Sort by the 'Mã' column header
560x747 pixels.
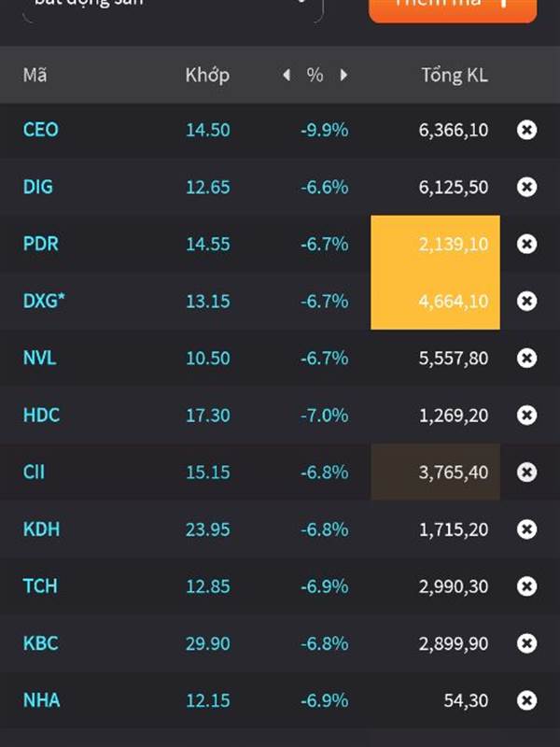tap(35, 76)
